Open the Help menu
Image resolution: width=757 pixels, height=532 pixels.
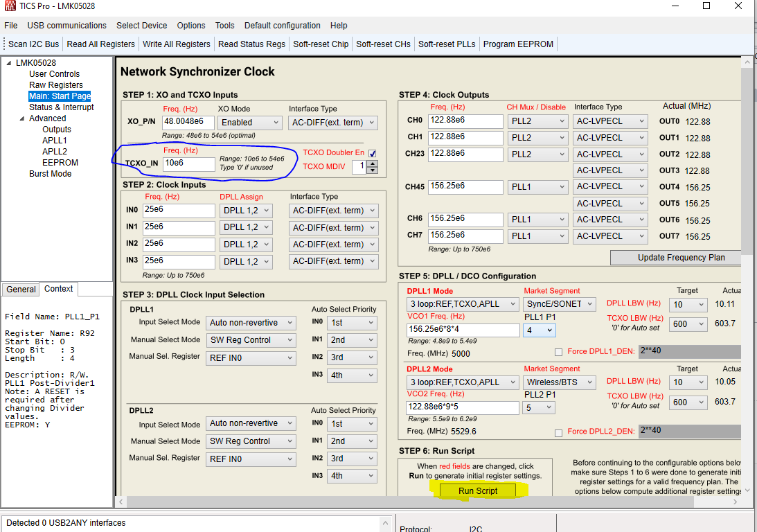(339, 26)
